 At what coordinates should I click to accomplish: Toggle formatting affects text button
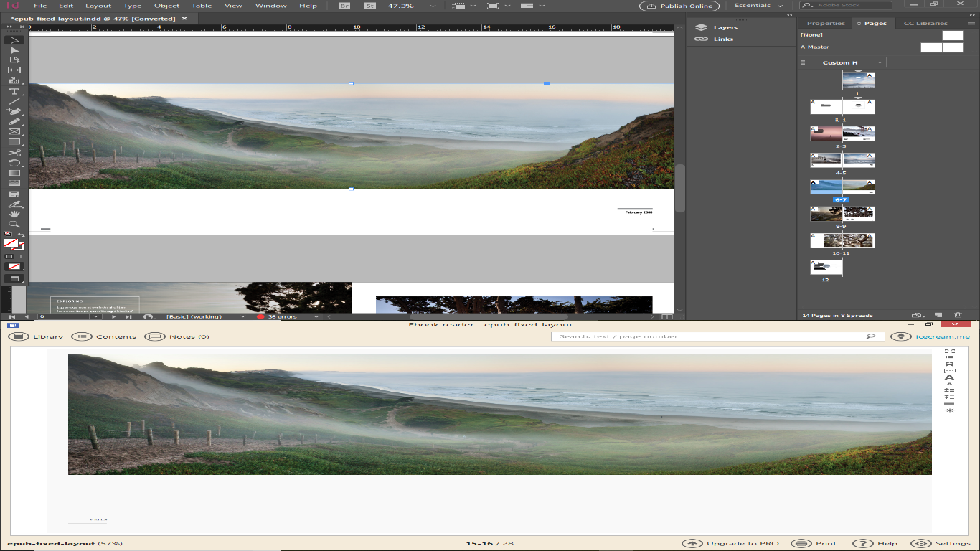pyautogui.click(x=20, y=256)
